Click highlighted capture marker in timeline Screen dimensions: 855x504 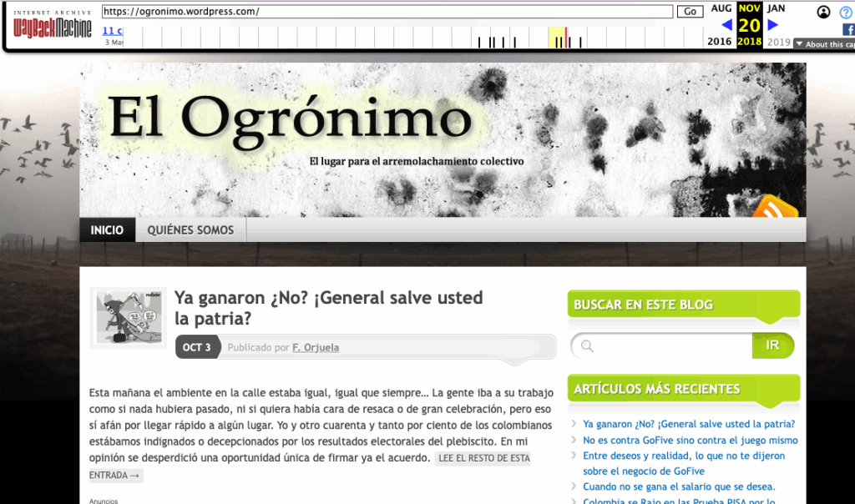567,38
